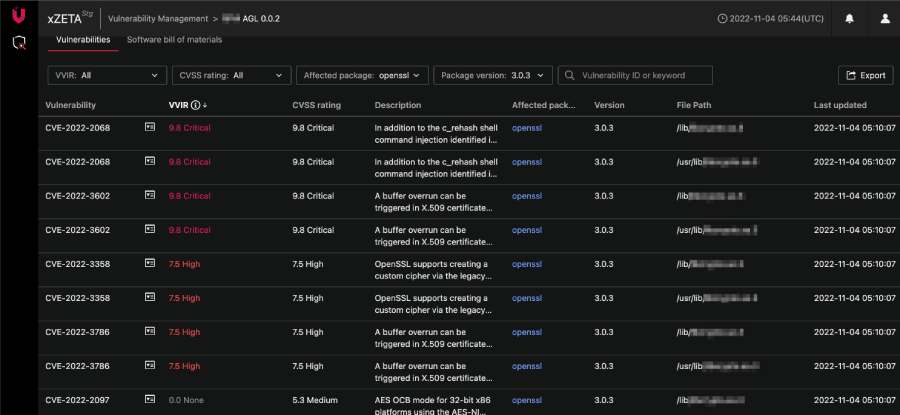Open details card icon for first CVE-2022-2068 row

click(150, 127)
